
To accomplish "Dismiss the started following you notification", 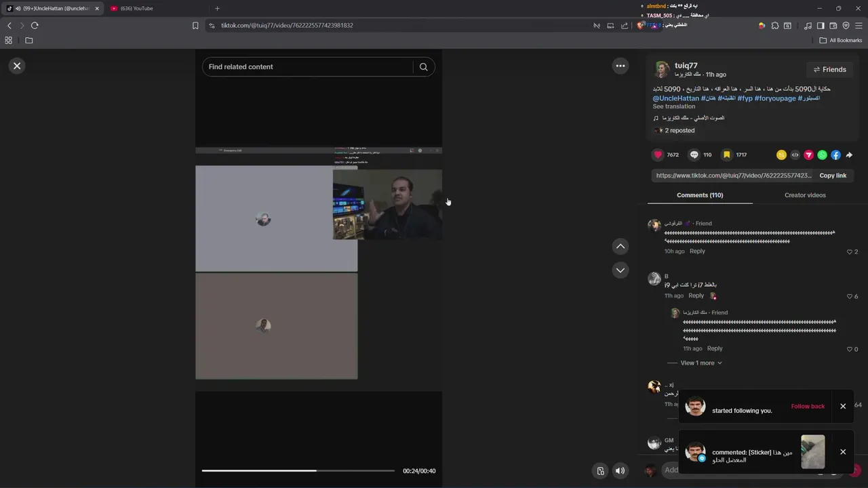I will click(x=843, y=406).
